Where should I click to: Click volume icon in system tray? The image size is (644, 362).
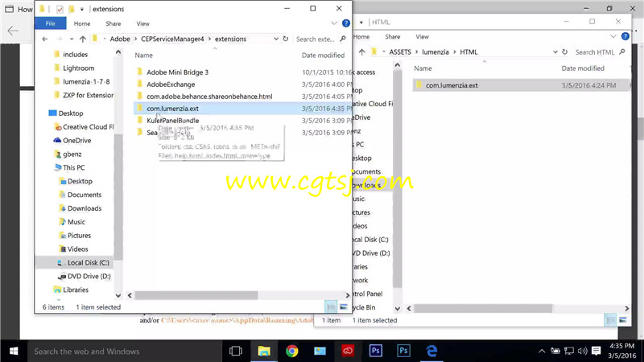pyautogui.click(x=582, y=351)
